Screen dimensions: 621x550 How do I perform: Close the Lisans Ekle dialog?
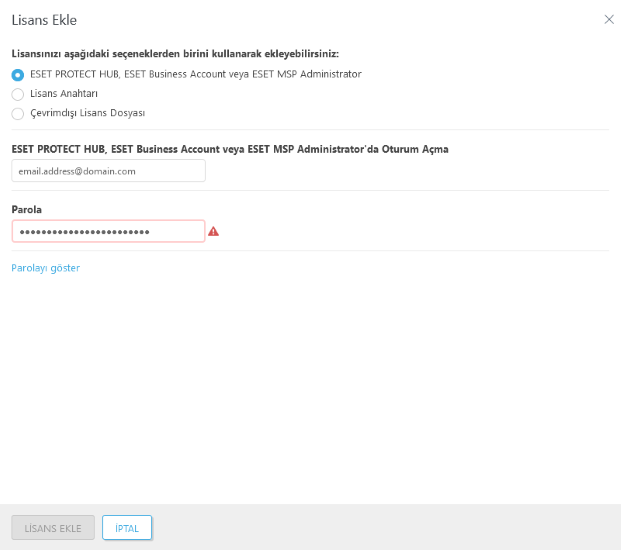(609, 19)
